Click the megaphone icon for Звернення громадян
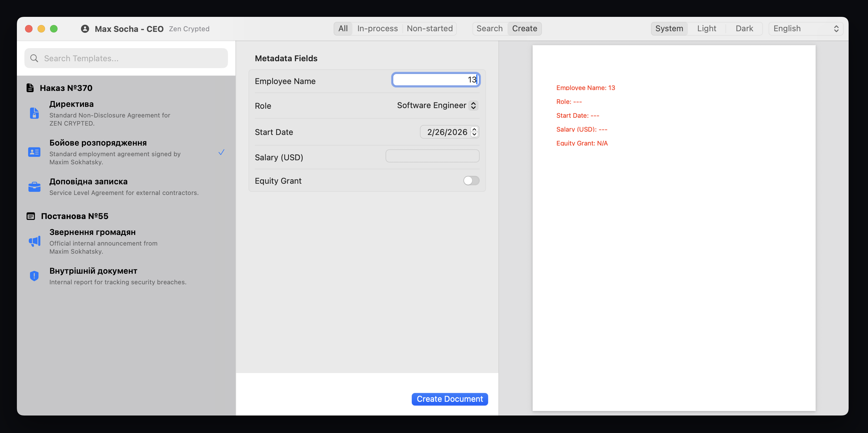Image resolution: width=868 pixels, height=433 pixels. click(x=34, y=241)
